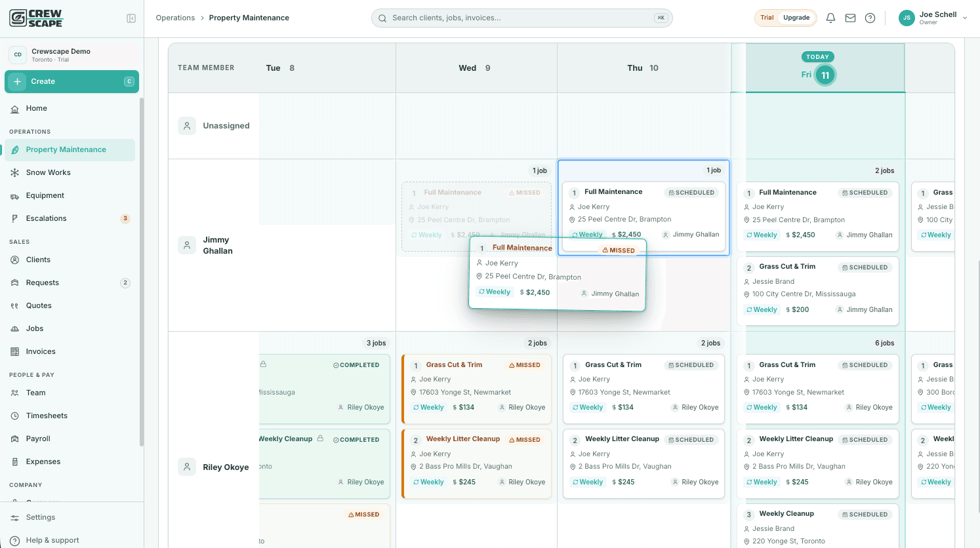Click the Payroll sidebar icon
Viewport: 980px width, 548px height.
[x=14, y=439]
